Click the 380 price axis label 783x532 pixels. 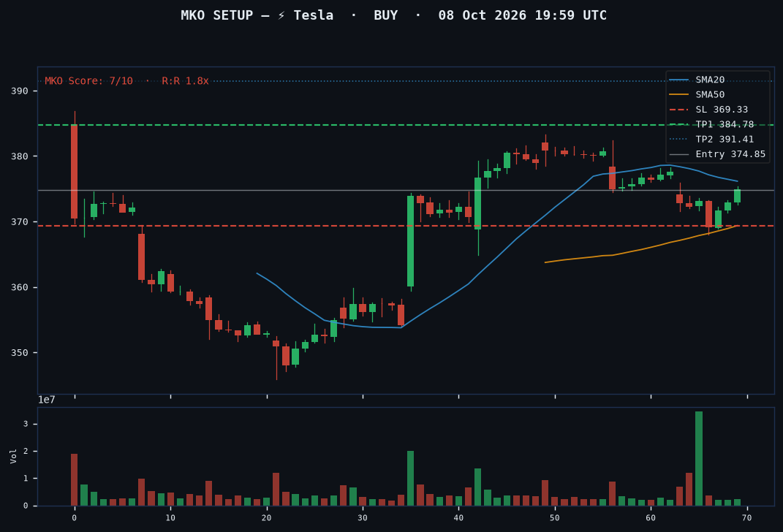pyautogui.click(x=20, y=156)
